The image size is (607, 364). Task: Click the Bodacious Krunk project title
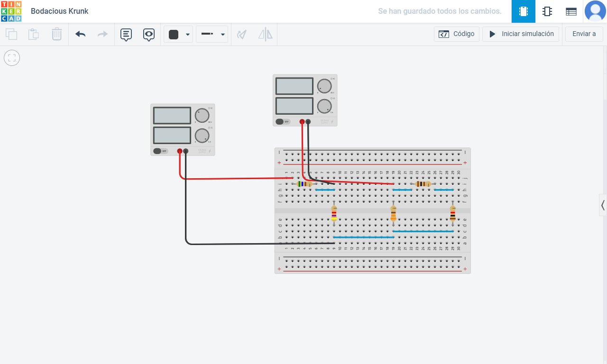(59, 11)
